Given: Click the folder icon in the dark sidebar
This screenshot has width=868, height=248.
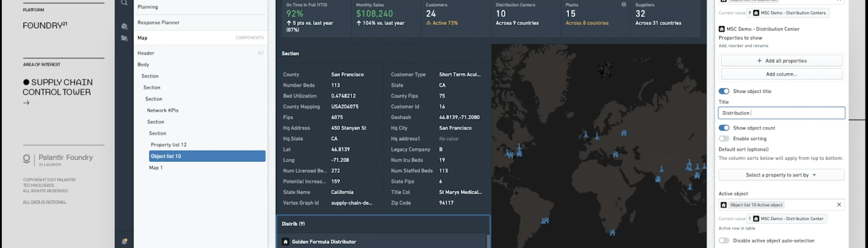Looking at the screenshot, I should pyautogui.click(x=124, y=38).
